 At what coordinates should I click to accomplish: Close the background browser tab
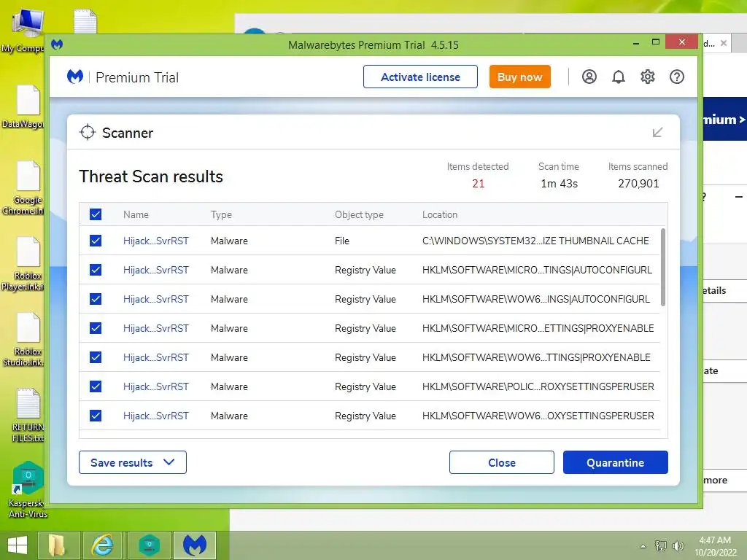(724, 43)
